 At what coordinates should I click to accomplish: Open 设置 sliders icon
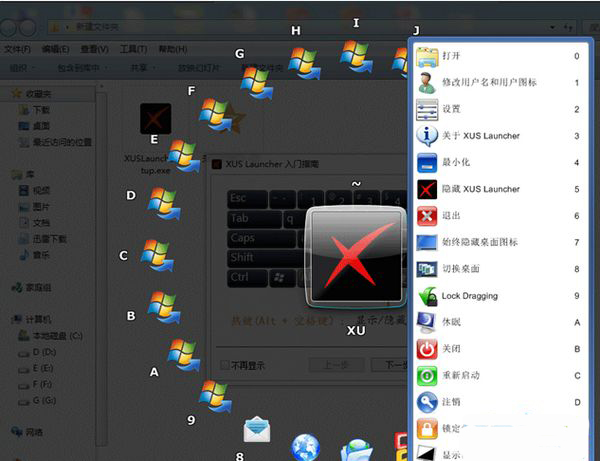coord(427,109)
